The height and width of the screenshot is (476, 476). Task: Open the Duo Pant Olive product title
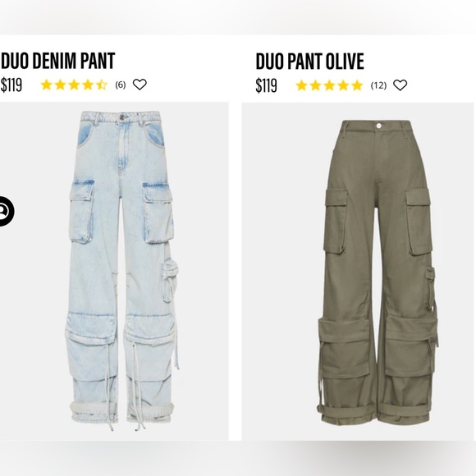click(309, 61)
